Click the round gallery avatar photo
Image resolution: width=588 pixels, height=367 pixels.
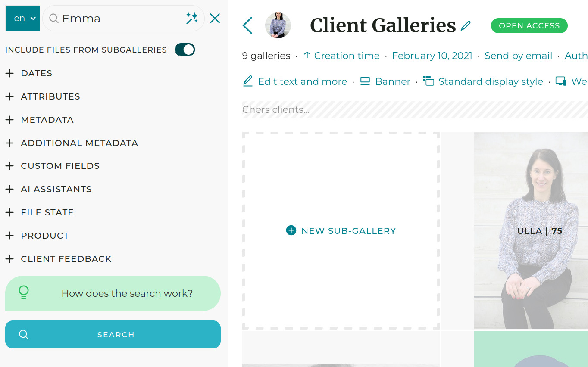click(278, 25)
